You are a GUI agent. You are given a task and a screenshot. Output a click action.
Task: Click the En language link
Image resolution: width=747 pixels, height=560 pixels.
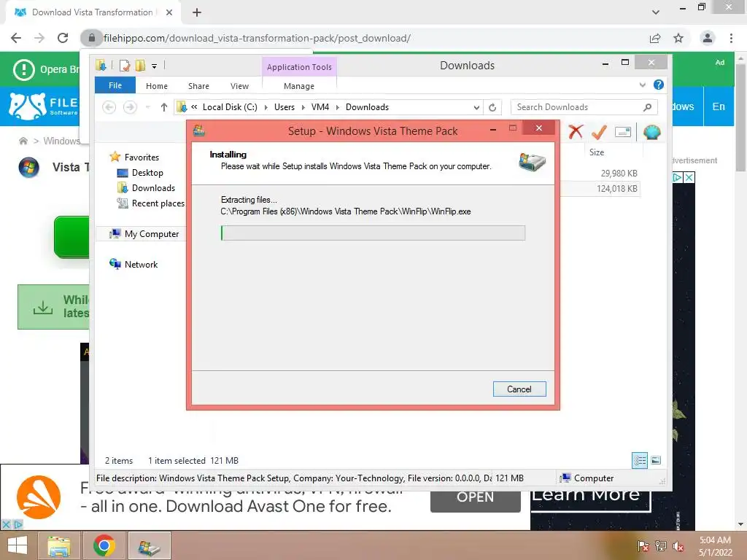(x=719, y=106)
